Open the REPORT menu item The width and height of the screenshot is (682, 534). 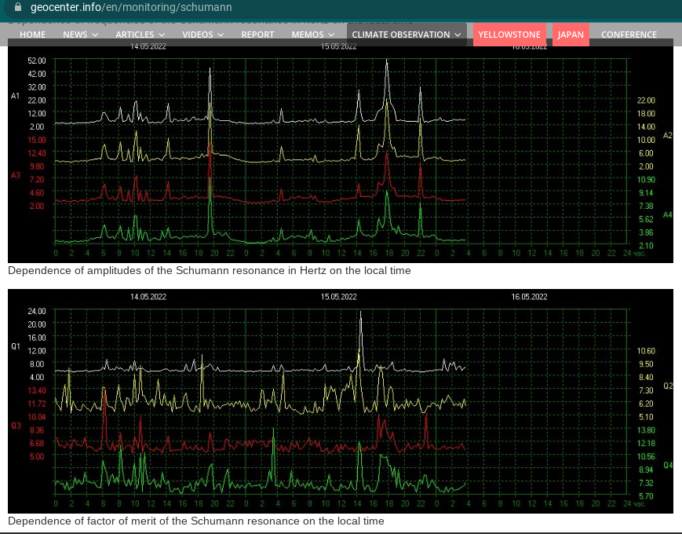pyautogui.click(x=257, y=35)
